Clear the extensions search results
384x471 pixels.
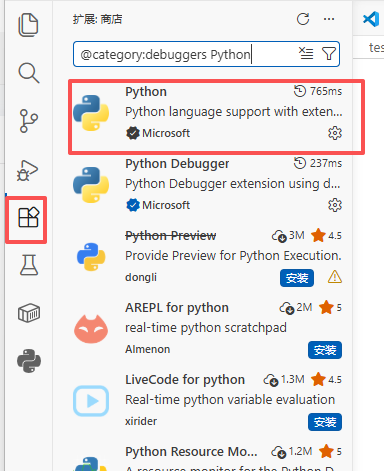(306, 53)
